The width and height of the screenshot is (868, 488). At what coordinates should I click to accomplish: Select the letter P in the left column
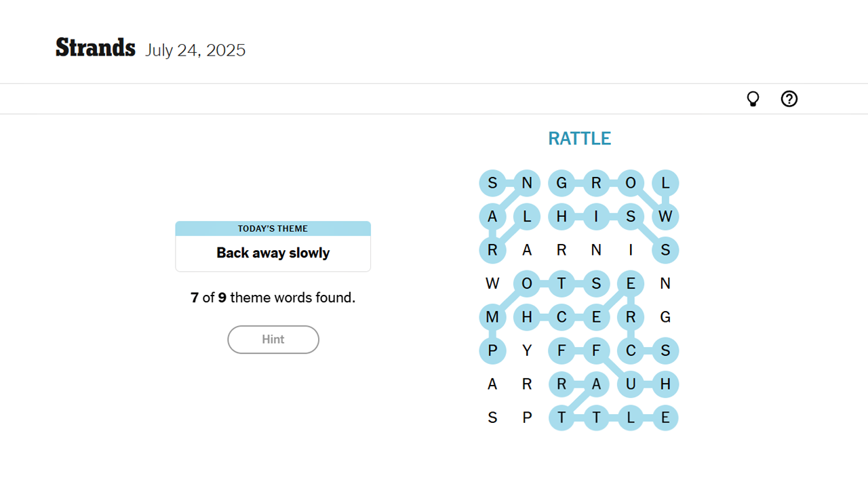click(x=492, y=350)
